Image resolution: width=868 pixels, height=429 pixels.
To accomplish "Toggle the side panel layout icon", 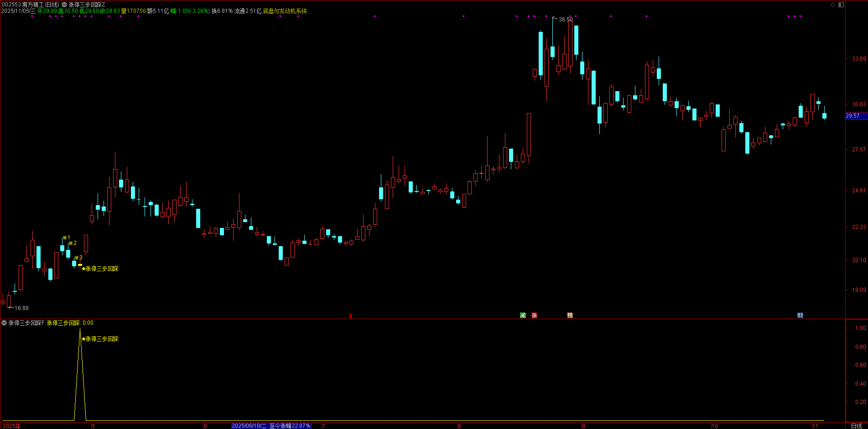I will click(841, 5).
